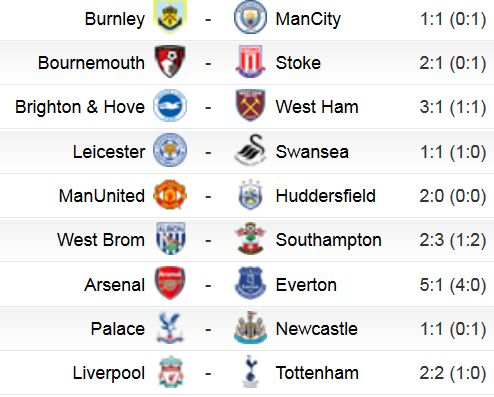Click the Everton club crest

pyautogui.click(x=250, y=283)
